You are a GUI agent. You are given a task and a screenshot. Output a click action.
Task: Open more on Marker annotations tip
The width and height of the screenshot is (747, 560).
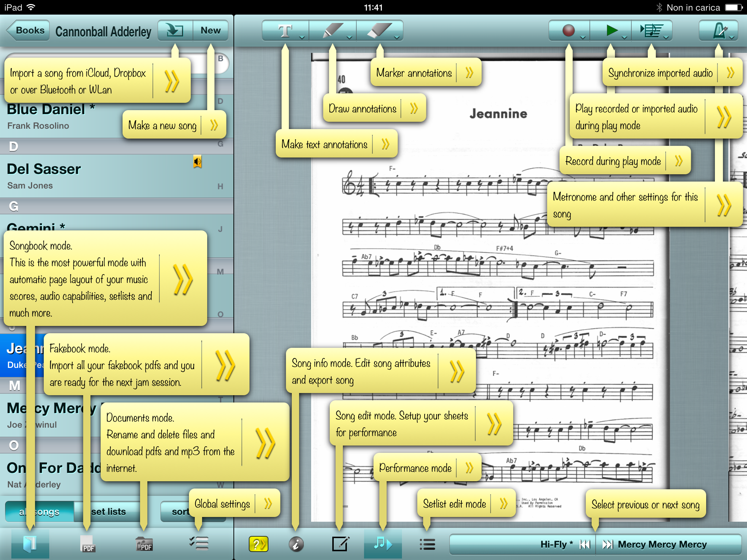(469, 73)
